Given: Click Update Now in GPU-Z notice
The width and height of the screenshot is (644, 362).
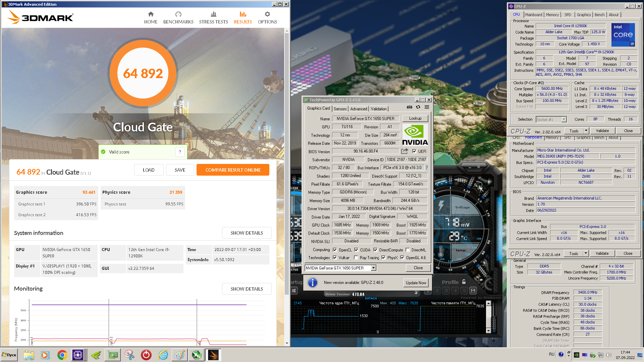Looking at the screenshot, I should (416, 283).
